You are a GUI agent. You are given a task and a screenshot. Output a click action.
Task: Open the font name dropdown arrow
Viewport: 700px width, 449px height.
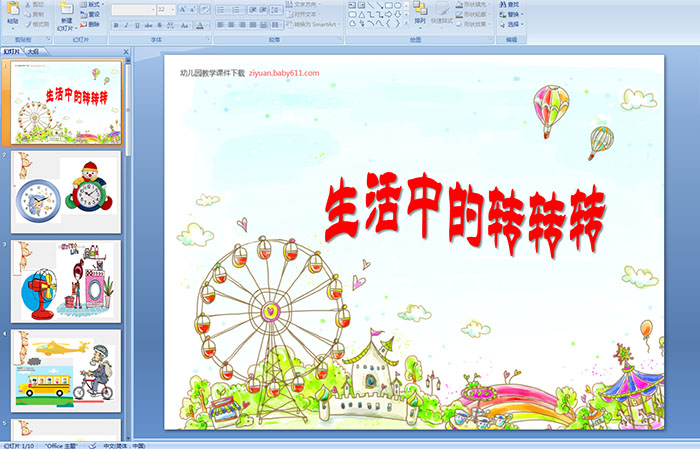153,9
